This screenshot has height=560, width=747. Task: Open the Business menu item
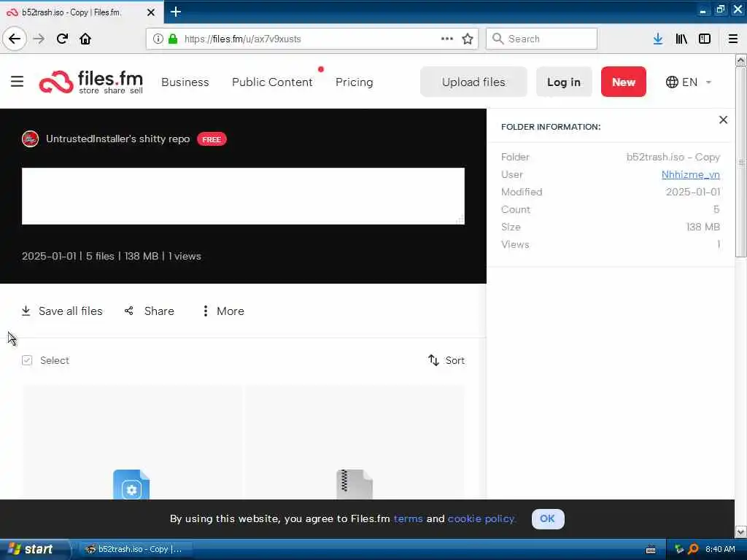(x=185, y=82)
